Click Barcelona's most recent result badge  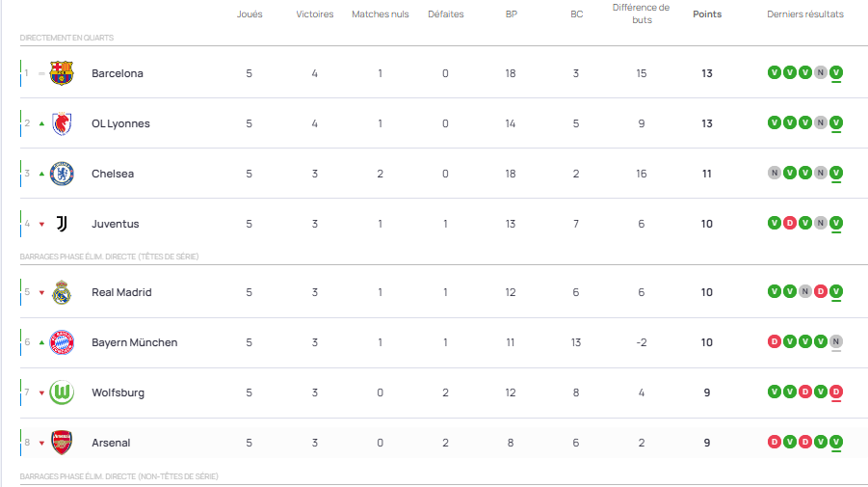point(835,72)
